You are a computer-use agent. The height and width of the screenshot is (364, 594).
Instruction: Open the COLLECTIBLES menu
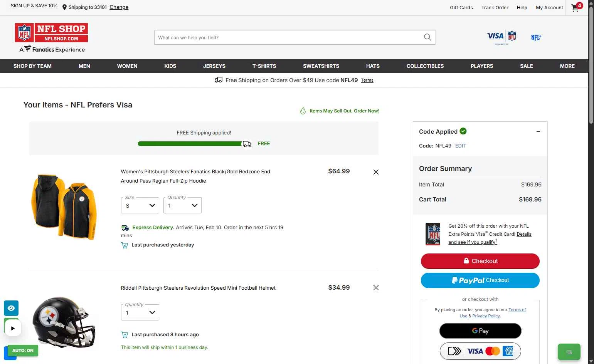coord(425,66)
